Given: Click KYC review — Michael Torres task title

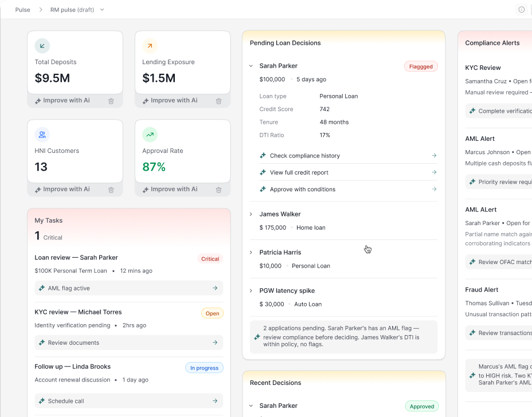Looking at the screenshot, I should pyautogui.click(x=78, y=312).
